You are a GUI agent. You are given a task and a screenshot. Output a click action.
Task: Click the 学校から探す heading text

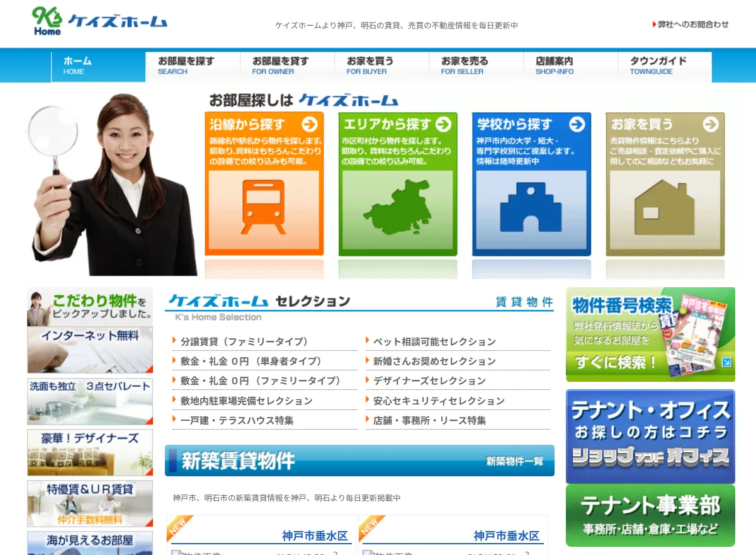click(x=515, y=125)
